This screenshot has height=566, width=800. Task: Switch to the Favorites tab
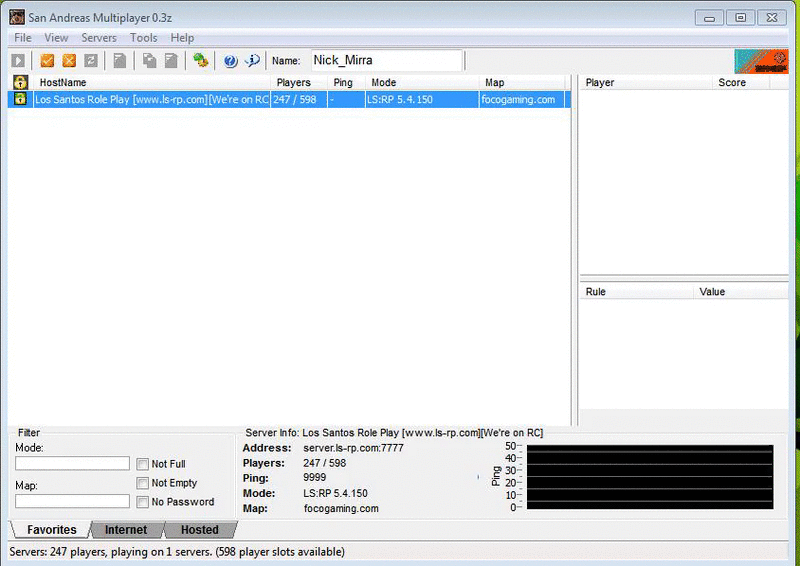coord(52,530)
